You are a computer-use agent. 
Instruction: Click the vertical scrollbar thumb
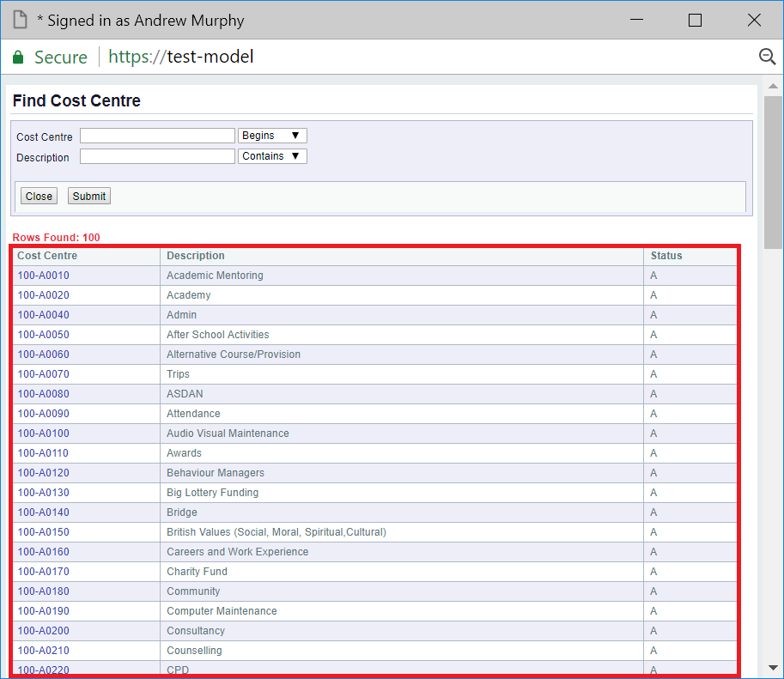click(773, 173)
